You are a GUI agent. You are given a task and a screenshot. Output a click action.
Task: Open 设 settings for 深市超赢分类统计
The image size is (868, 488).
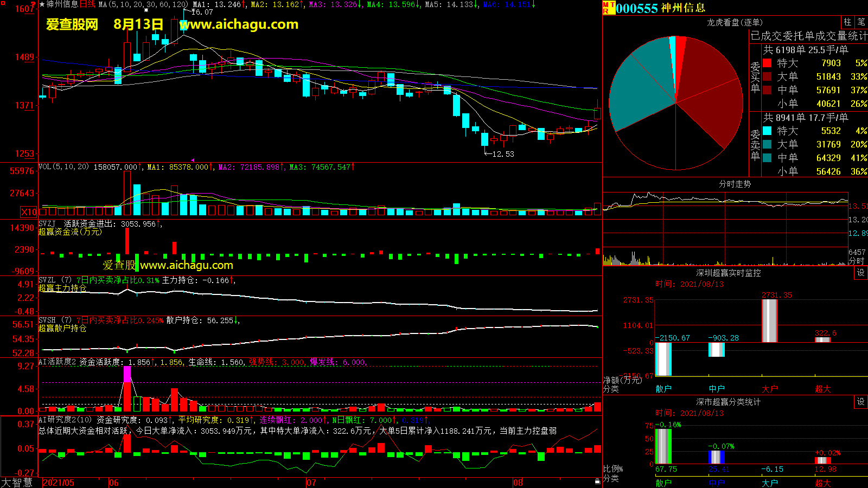860,402
